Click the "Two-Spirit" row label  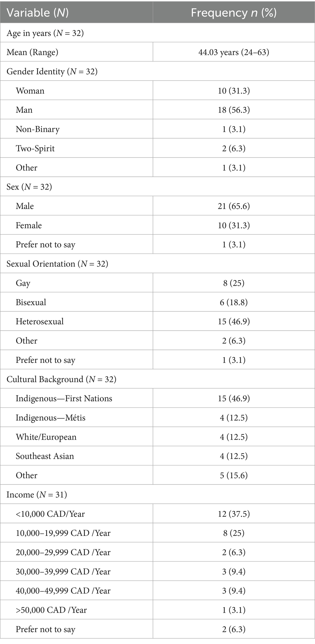click(x=35, y=148)
